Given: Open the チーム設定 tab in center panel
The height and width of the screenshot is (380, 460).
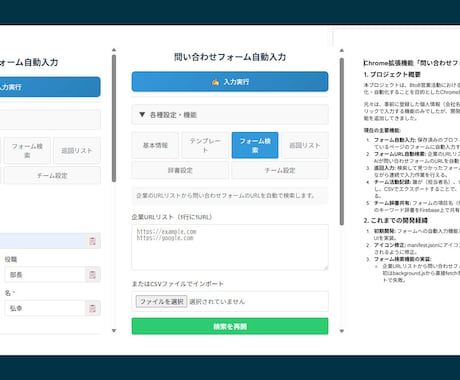Looking at the screenshot, I should [280, 170].
